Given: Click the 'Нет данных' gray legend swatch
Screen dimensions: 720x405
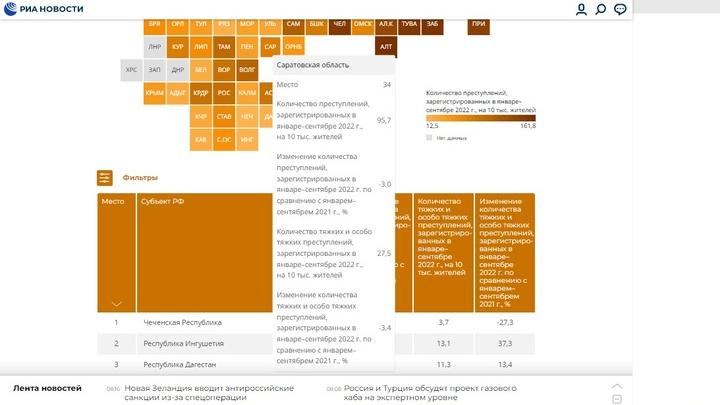Looking at the screenshot, I should coord(430,137).
